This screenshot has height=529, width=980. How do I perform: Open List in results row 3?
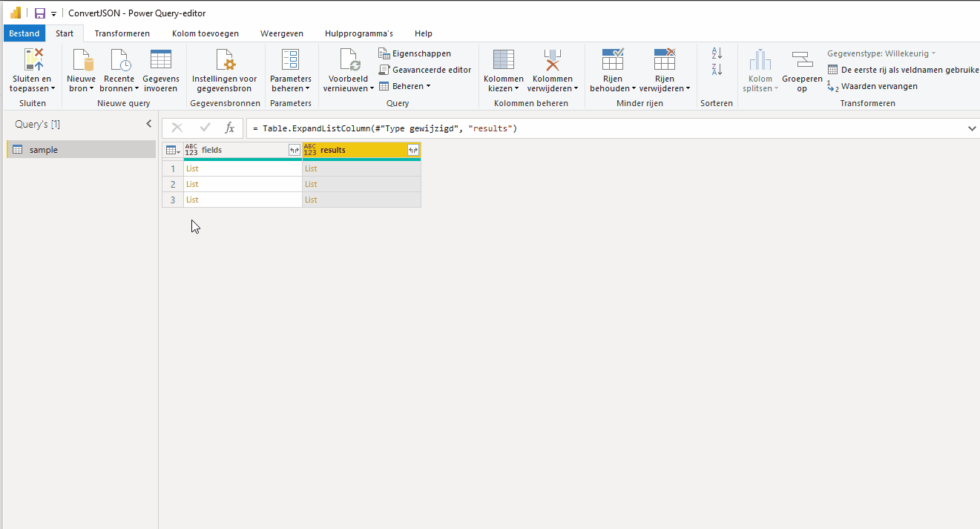(x=311, y=200)
